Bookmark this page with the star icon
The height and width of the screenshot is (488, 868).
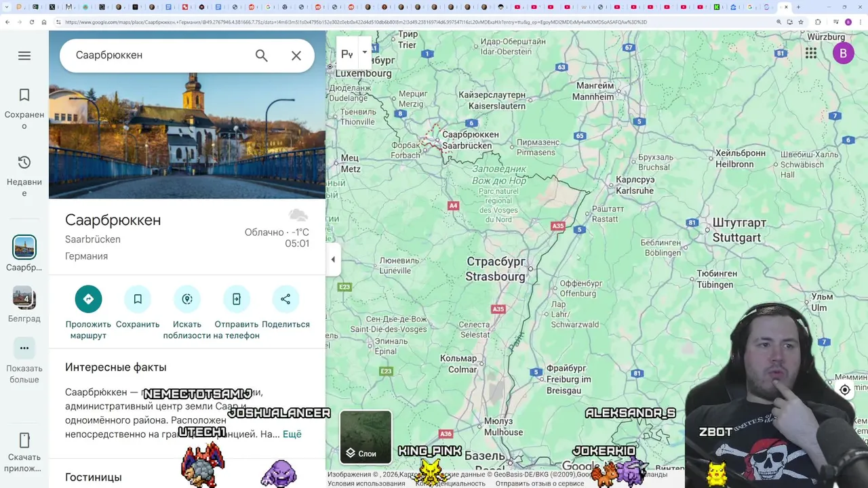[x=801, y=22]
